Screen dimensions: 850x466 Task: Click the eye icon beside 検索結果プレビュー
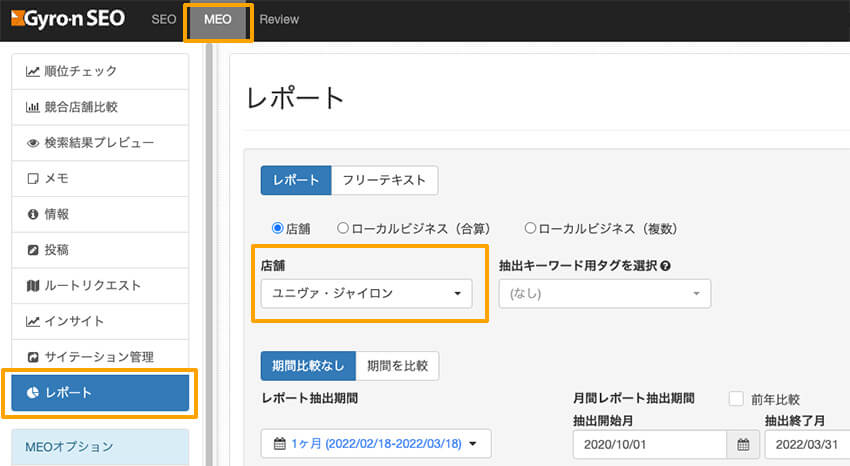click(x=33, y=143)
